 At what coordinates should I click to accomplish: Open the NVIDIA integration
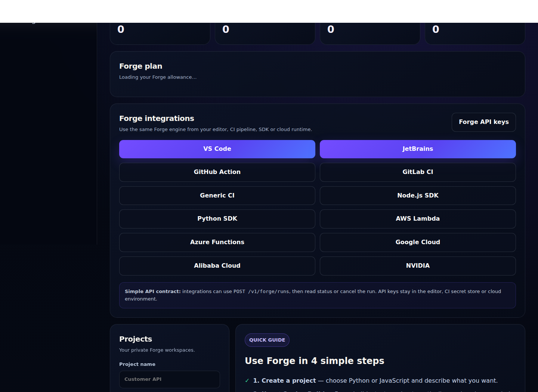coord(418,266)
